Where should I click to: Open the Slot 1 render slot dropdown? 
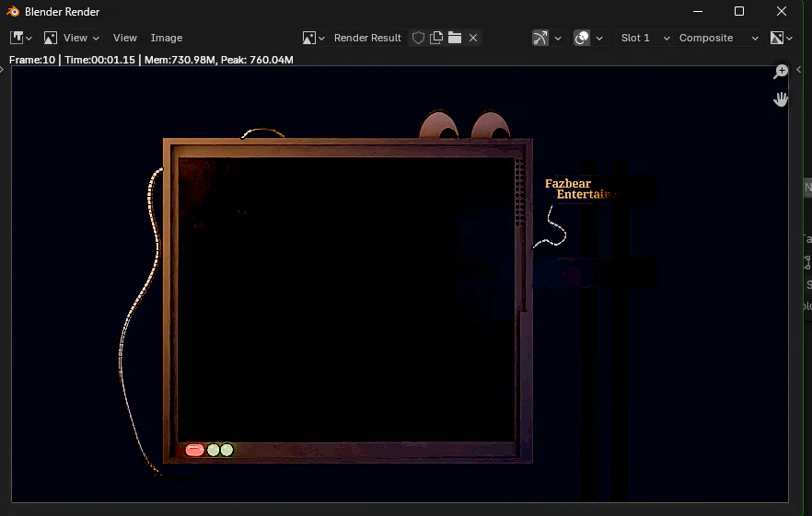click(644, 38)
